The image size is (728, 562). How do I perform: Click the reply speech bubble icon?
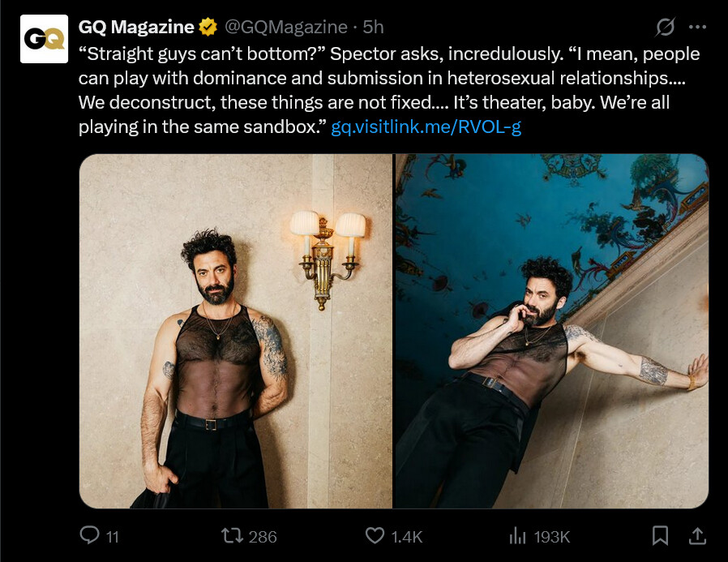pos(89,535)
